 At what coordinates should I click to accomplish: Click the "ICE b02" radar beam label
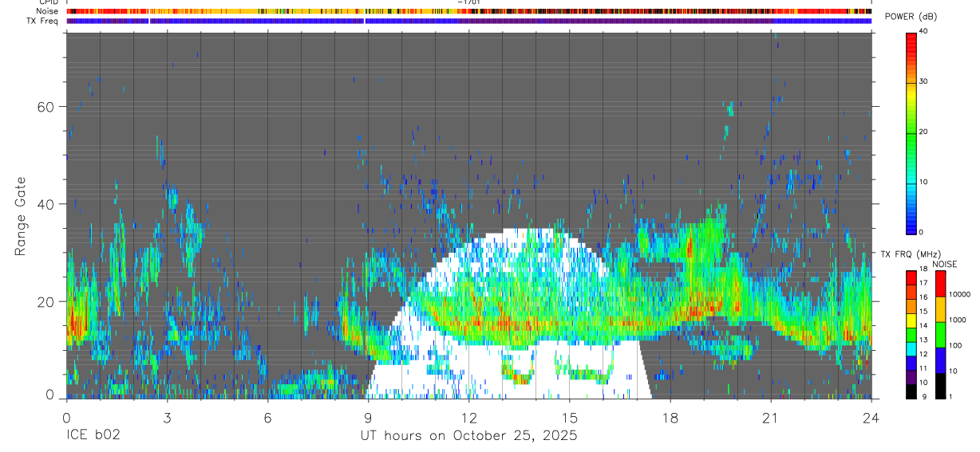click(x=93, y=436)
